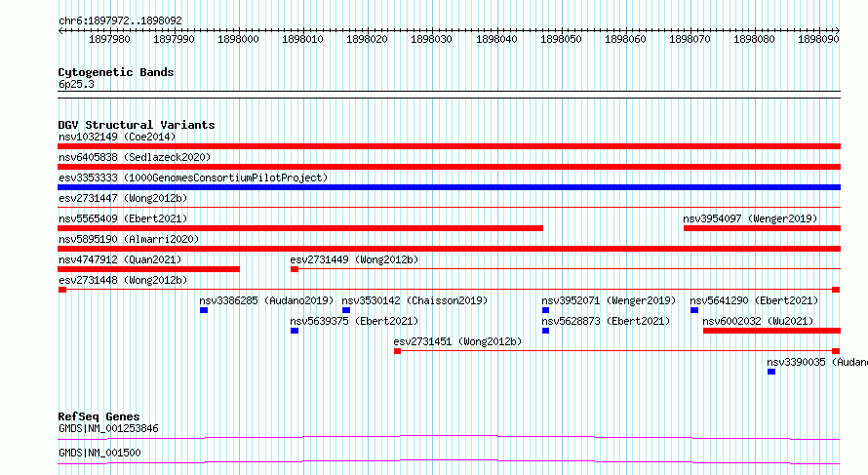Open esv2731448 (Wong2012b) variant label
Viewport: 868px width, 475px height.
123,280
